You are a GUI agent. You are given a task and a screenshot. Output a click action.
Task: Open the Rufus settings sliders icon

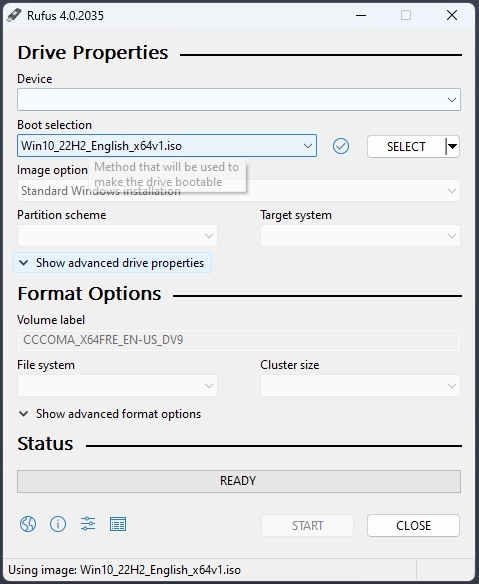tap(88, 524)
